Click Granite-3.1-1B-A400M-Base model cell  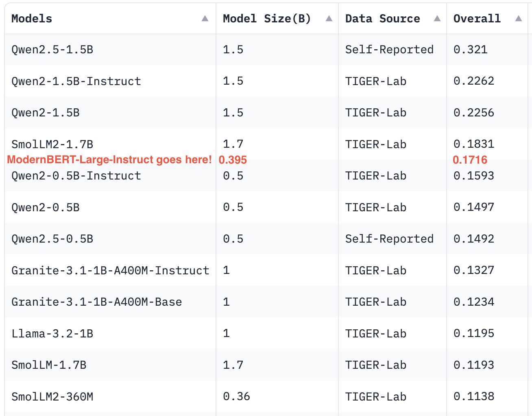[x=96, y=302]
